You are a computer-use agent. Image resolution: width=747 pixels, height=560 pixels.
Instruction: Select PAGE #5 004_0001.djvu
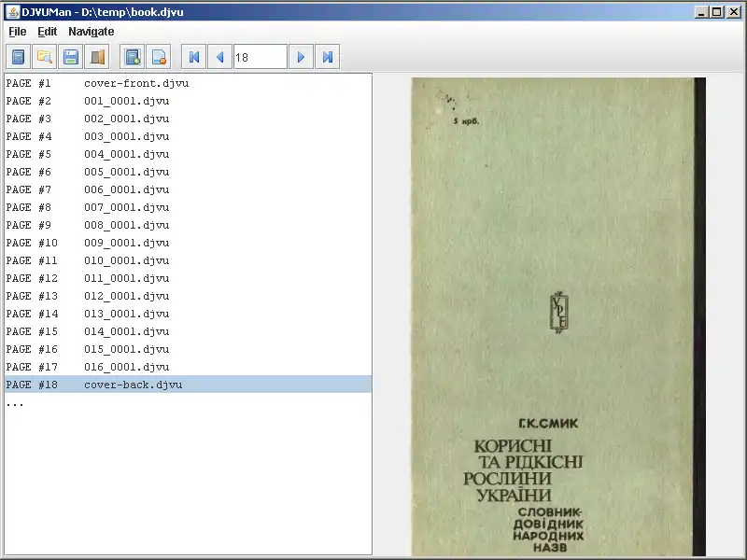189,154
